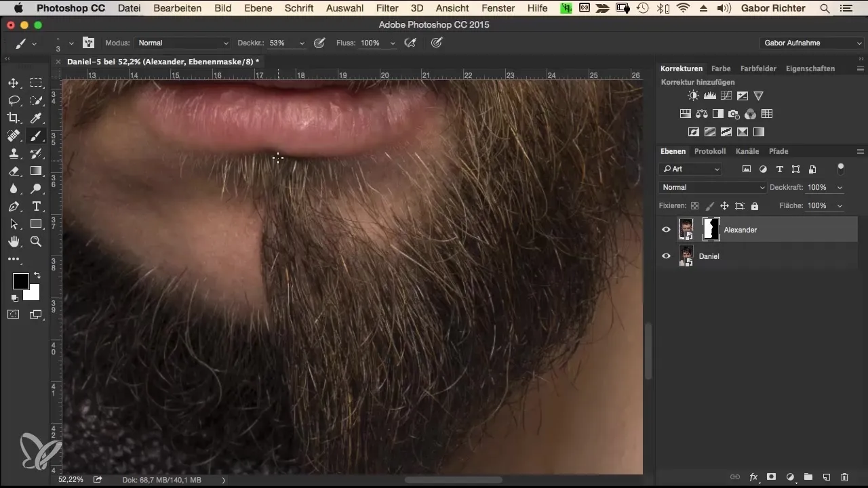Select the Clone Stamp tool
The width and height of the screenshot is (868, 488).
pos(13,153)
